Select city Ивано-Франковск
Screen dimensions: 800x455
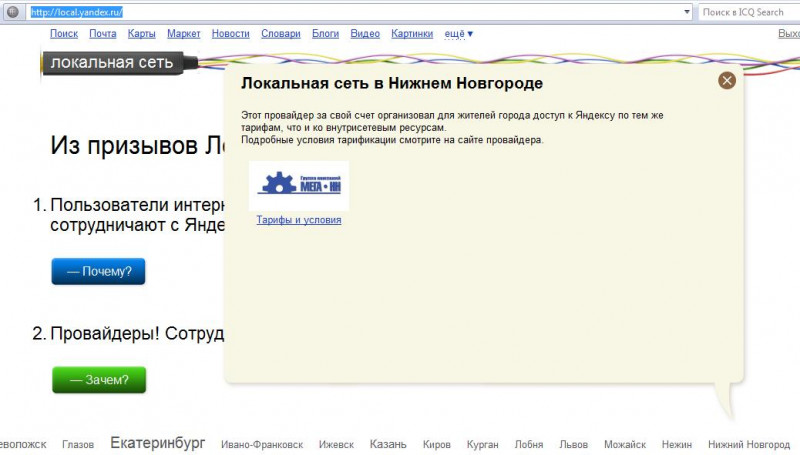(x=262, y=445)
